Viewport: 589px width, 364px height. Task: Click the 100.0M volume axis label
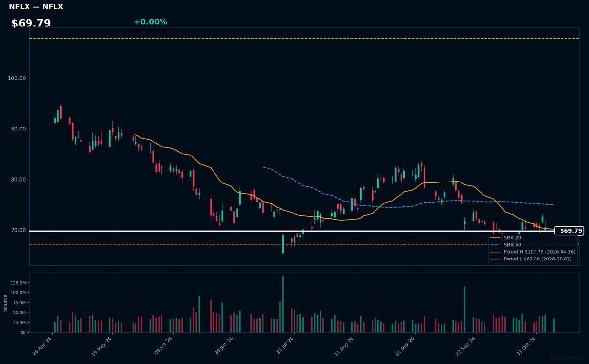point(18,293)
